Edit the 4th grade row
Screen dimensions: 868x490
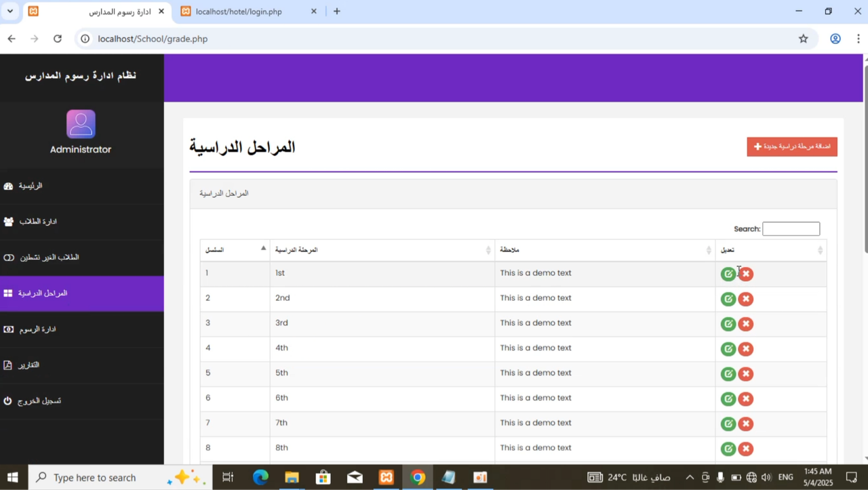click(728, 349)
